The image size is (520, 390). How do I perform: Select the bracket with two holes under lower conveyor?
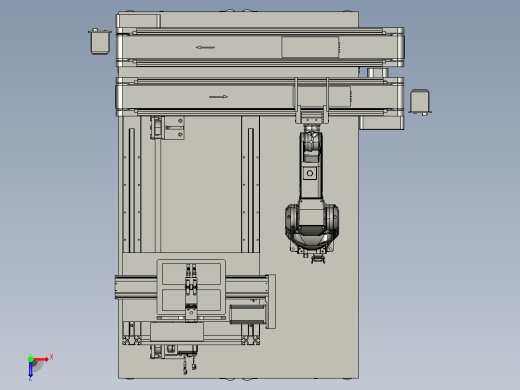174,128
